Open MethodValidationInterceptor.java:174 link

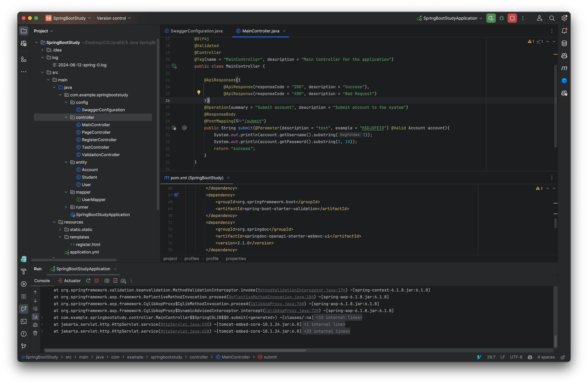coord(301,290)
